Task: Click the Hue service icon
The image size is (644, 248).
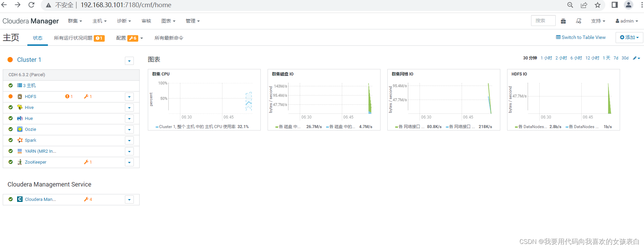Action: (20, 118)
